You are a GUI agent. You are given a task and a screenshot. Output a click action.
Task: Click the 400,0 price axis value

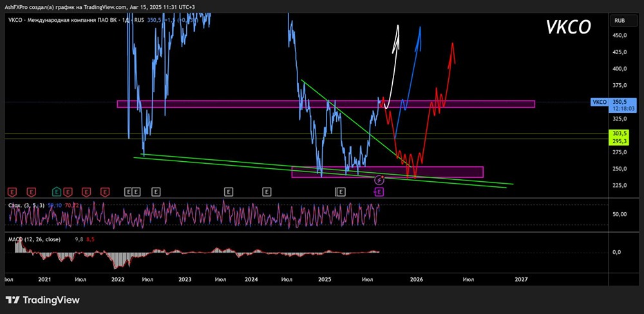coord(619,68)
